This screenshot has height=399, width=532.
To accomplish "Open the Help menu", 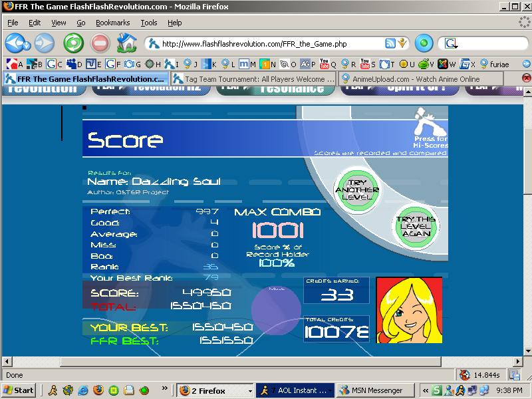I will (175, 23).
